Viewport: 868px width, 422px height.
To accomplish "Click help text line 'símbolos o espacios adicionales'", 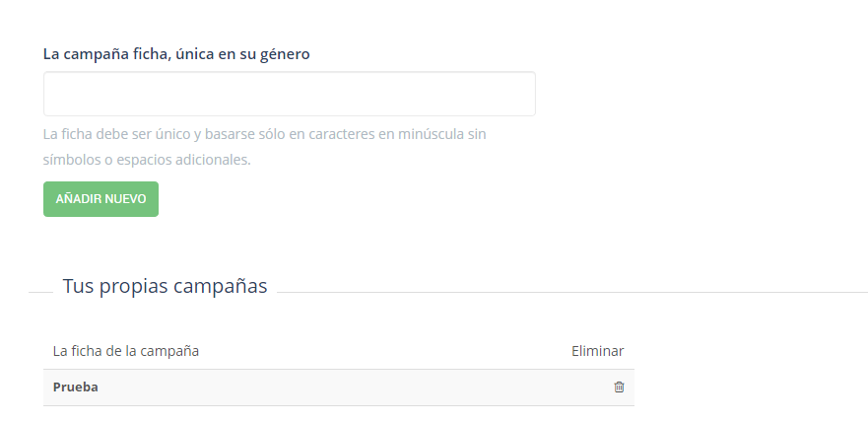I will point(147,160).
